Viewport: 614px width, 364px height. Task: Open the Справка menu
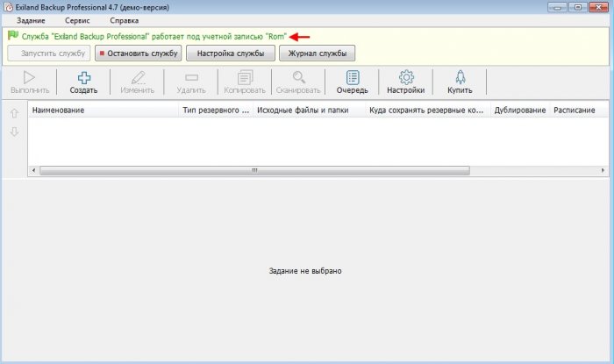124,20
